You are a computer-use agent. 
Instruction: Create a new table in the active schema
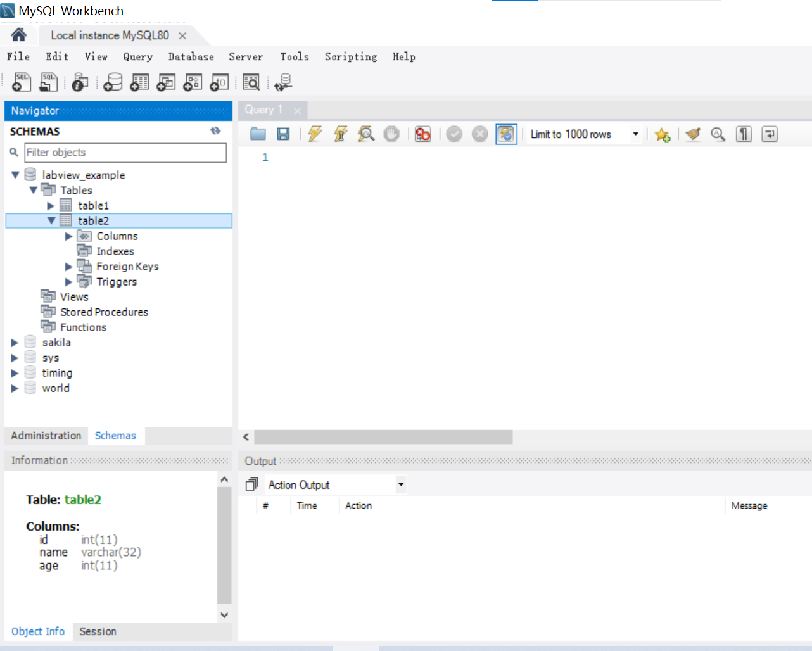pos(139,81)
